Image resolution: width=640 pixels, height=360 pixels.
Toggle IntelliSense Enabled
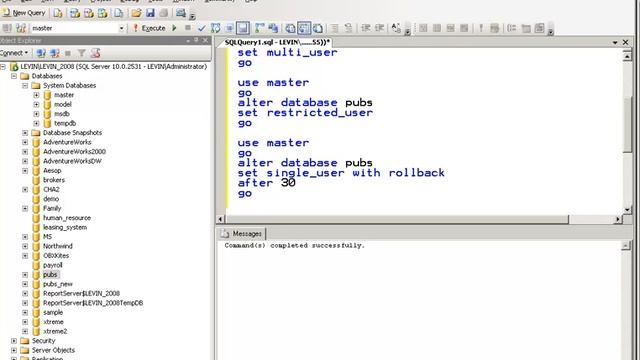(243, 28)
